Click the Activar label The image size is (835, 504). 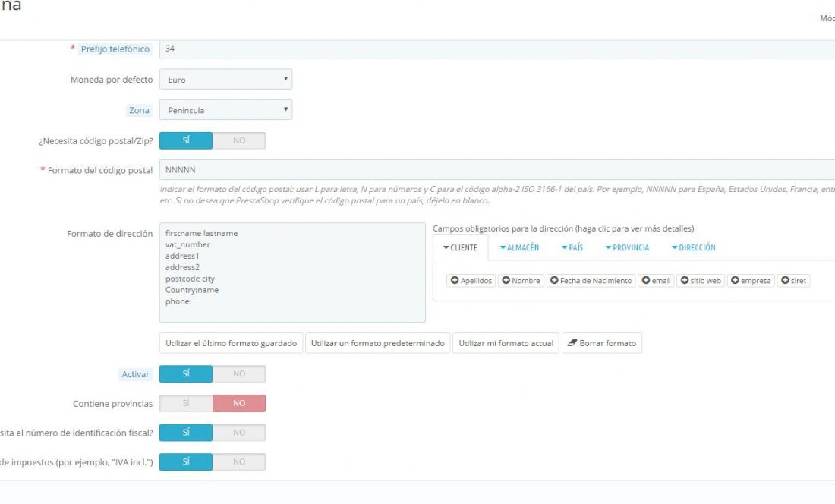[135, 374]
